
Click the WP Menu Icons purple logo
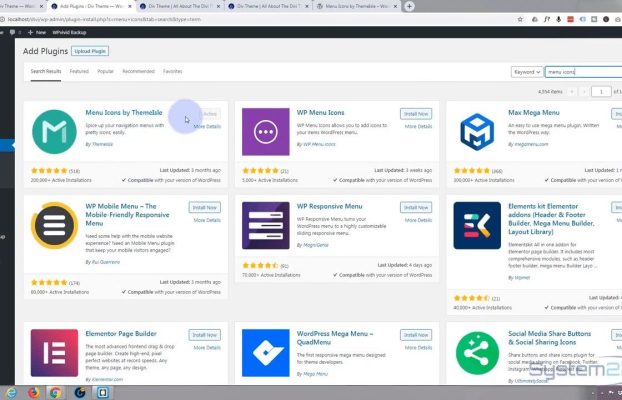(265, 132)
